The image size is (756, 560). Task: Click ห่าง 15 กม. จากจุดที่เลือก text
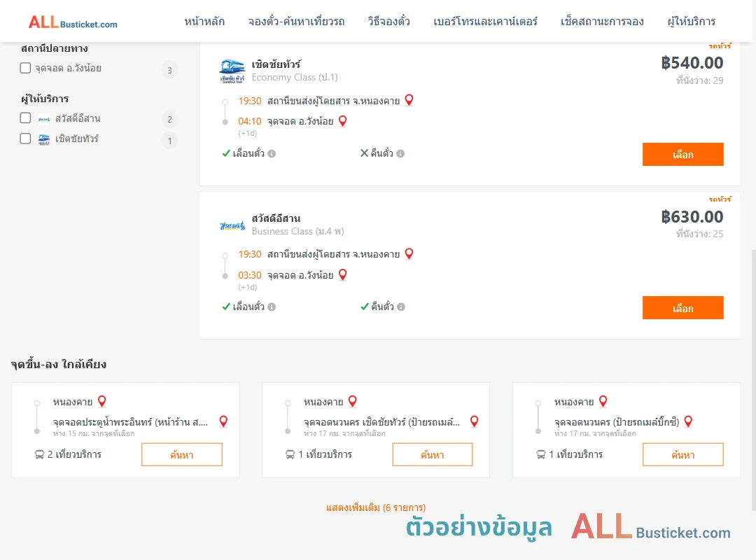coord(94,433)
